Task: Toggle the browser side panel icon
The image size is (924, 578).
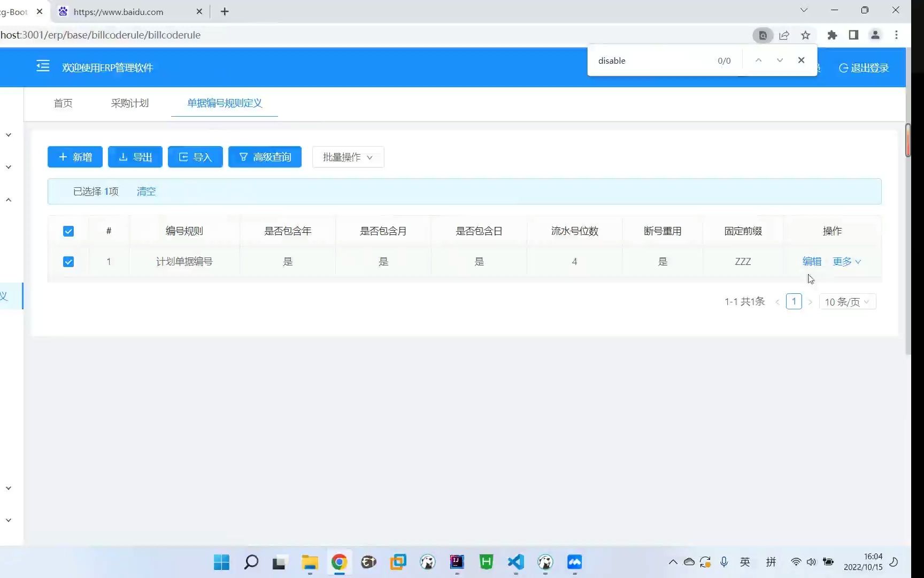Action: click(x=853, y=35)
